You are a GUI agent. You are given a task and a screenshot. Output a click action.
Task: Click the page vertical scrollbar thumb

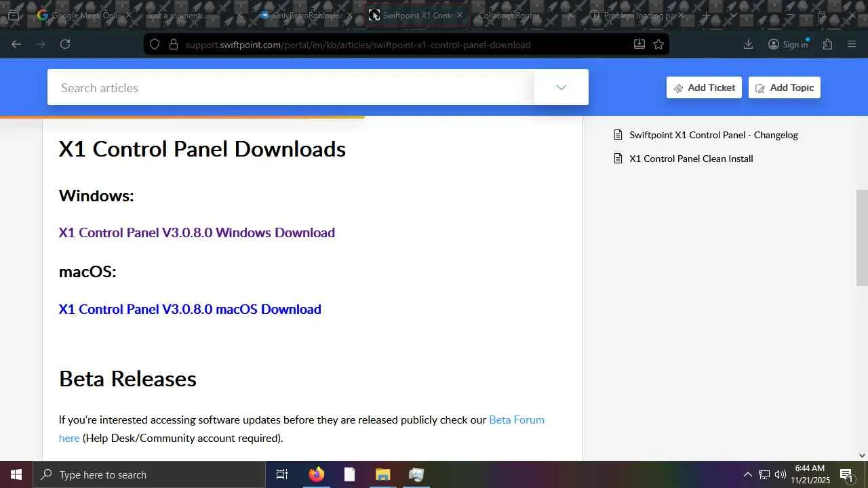pyautogui.click(x=862, y=237)
